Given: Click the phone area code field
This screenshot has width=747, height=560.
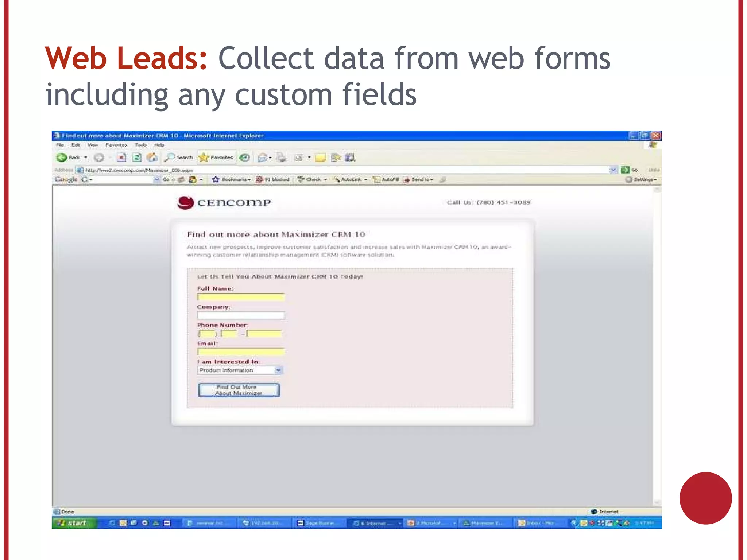Looking at the screenshot, I should point(207,333).
